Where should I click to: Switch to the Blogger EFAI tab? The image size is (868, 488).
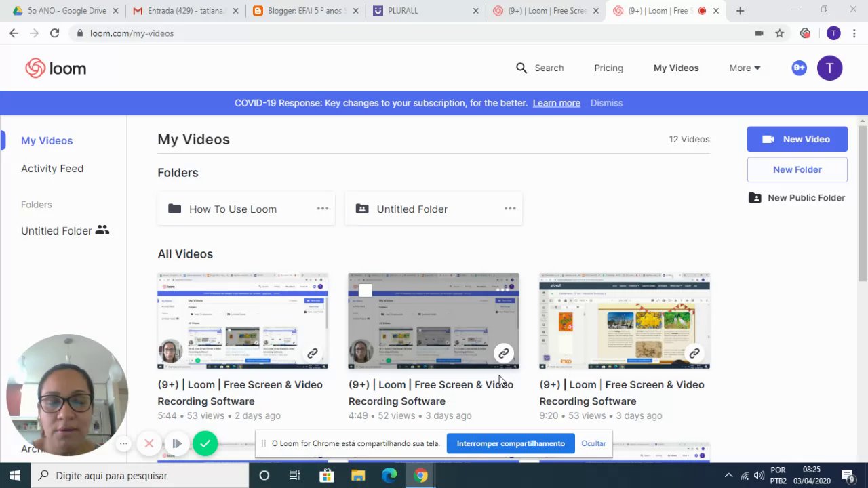click(x=304, y=11)
